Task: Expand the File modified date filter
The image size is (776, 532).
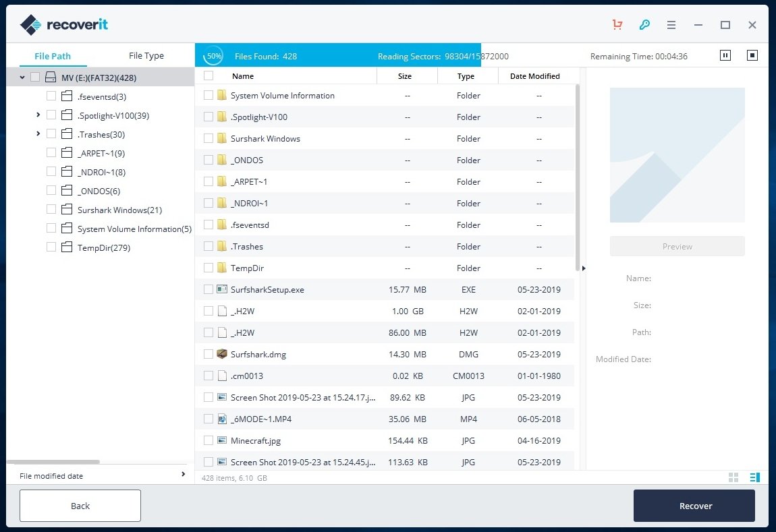Action: (x=183, y=475)
